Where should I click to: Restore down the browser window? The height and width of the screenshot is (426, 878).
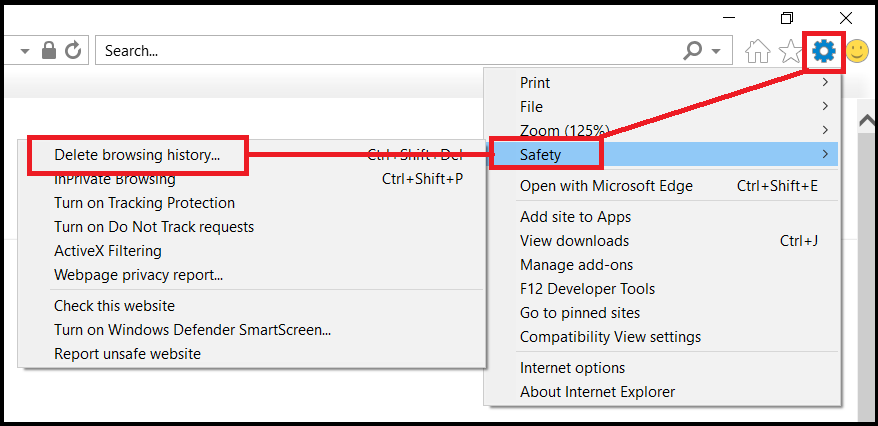[x=787, y=18]
